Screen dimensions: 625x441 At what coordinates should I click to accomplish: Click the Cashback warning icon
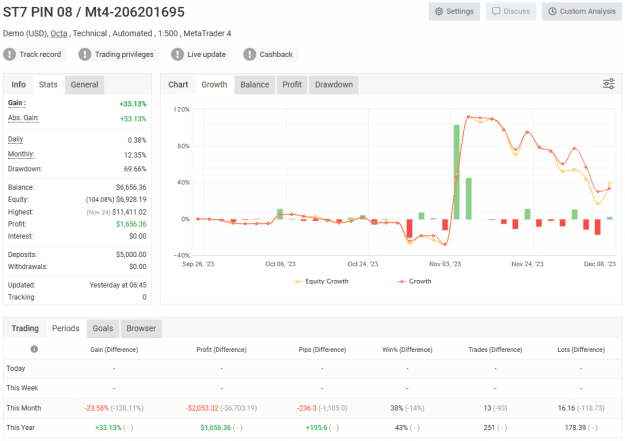point(250,54)
